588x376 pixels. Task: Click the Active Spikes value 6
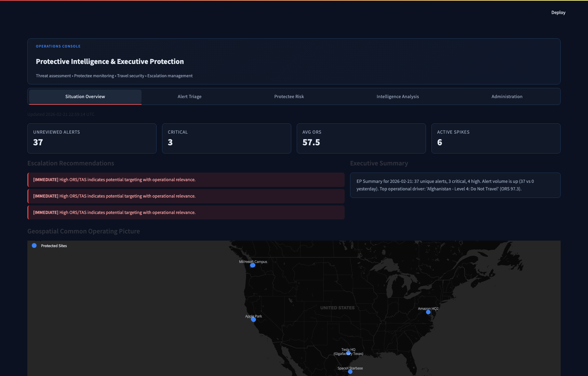(x=440, y=143)
